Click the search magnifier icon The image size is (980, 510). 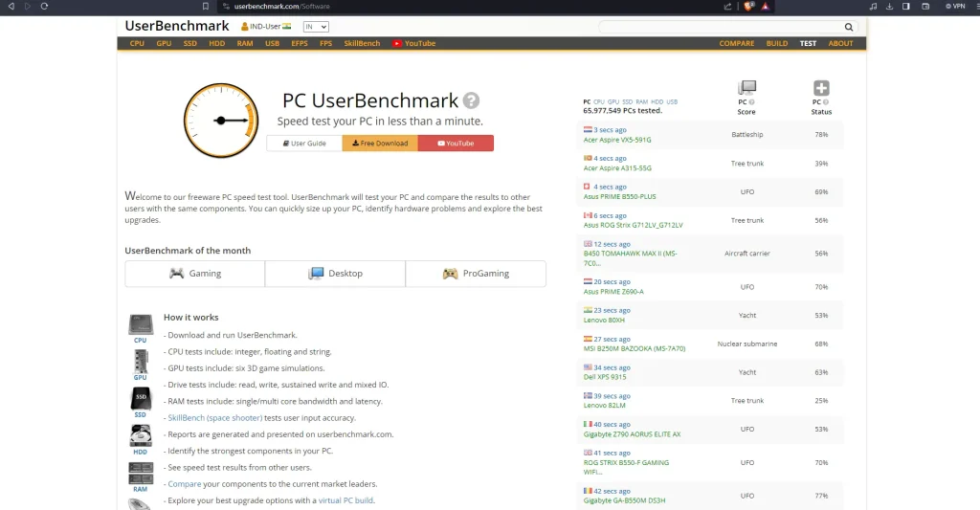[x=848, y=27]
